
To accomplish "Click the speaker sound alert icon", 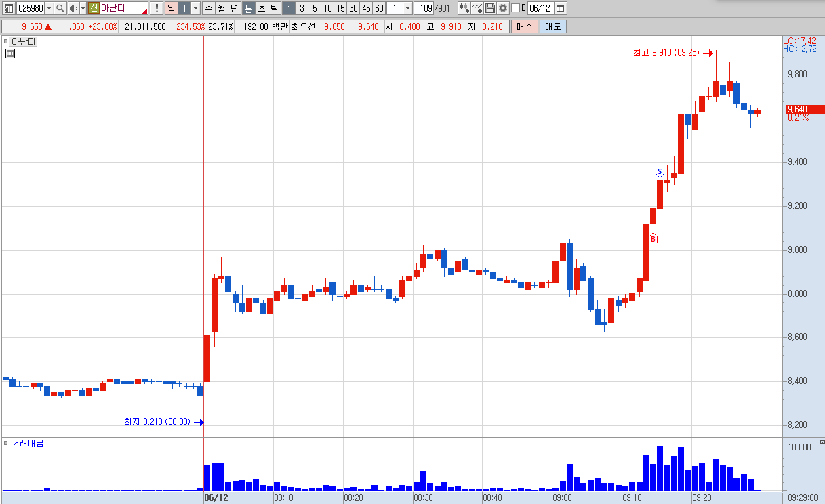I will [73, 8].
